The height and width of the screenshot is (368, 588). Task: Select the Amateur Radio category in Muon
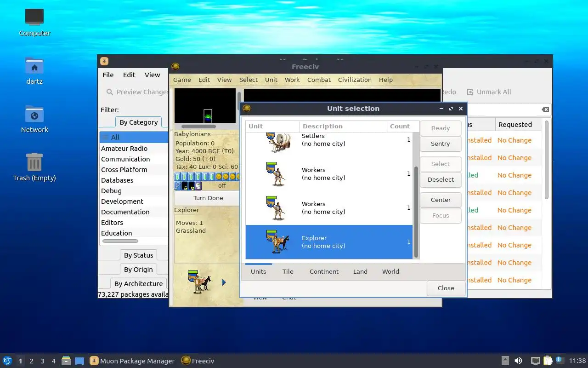pyautogui.click(x=134, y=149)
